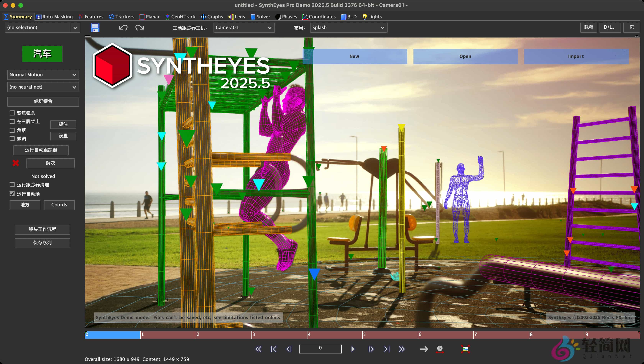This screenshot has height=364, width=644.
Task: Click the blue floppy-disk save icon
Action: coord(95,27)
